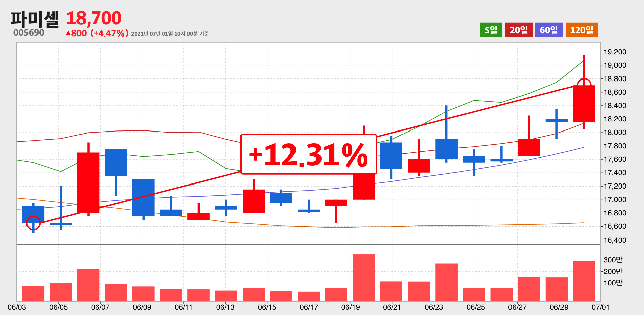Click the y-axis label 16,800
Image resolution: width=644 pixels, height=315 pixels.
(x=615, y=213)
